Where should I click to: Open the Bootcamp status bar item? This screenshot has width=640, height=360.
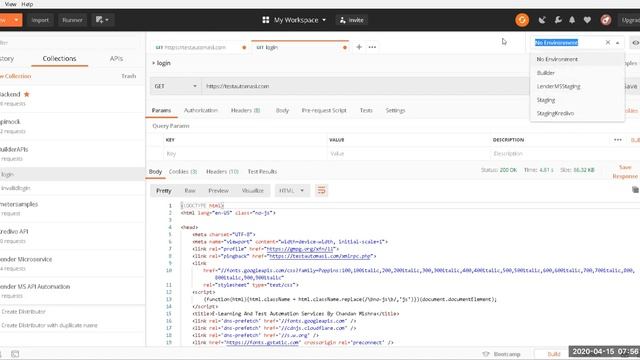click(x=502, y=354)
